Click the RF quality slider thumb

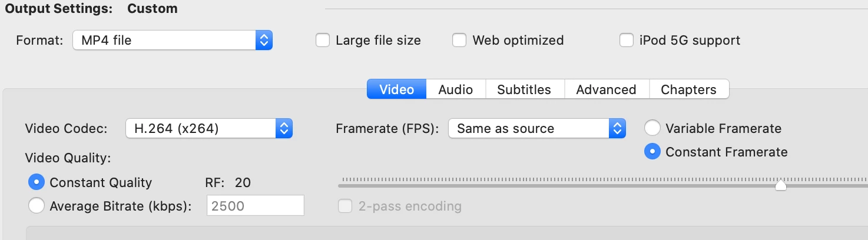pos(780,185)
